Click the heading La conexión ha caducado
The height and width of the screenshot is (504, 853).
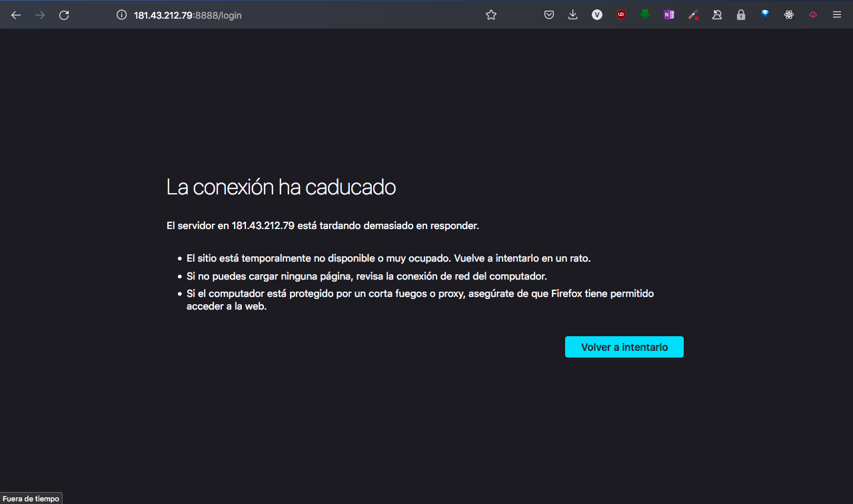[x=281, y=187]
